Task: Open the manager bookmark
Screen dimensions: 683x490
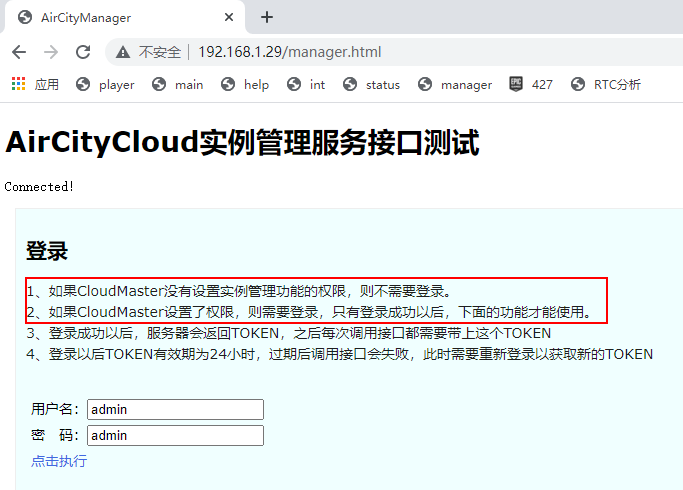Action: coord(456,85)
